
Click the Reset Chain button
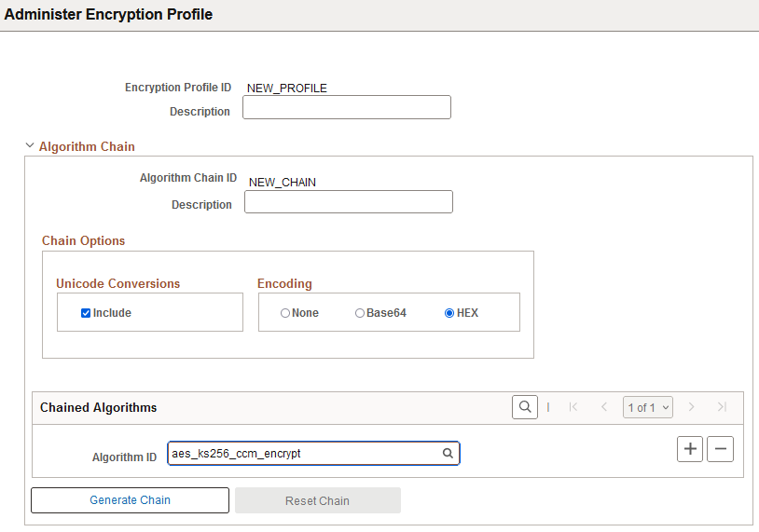click(x=318, y=500)
